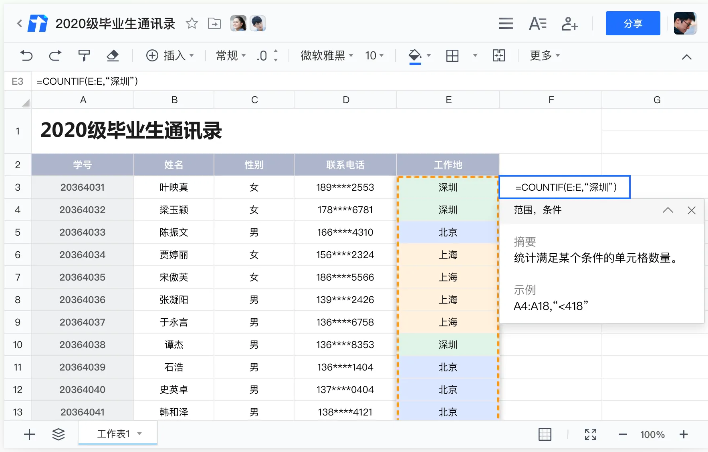
Task: Apply cell borders icon
Action: click(452, 56)
